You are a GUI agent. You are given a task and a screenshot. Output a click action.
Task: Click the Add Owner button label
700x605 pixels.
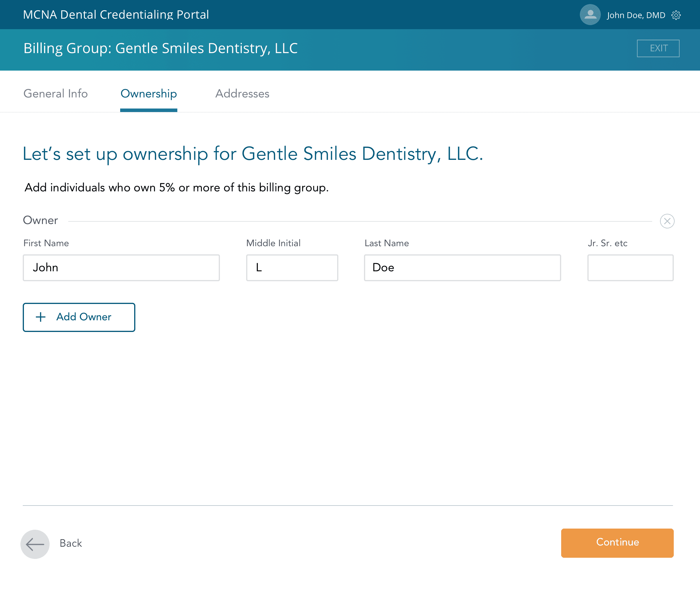(84, 317)
